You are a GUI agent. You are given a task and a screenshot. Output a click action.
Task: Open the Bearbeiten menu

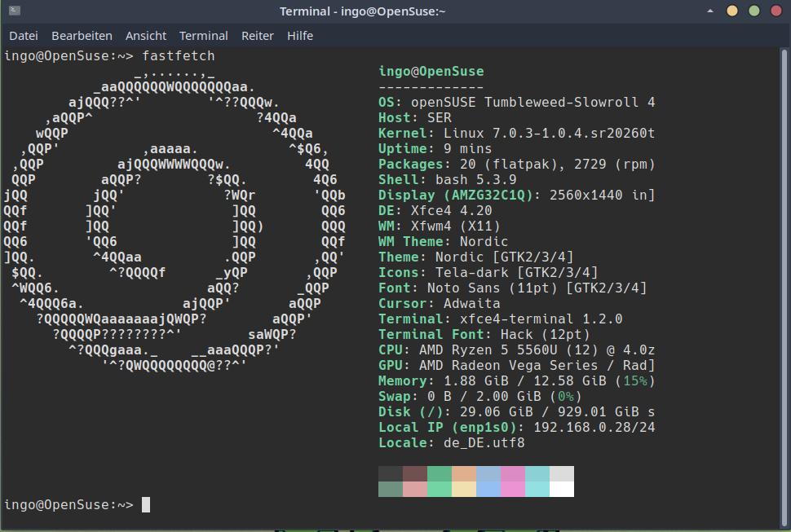click(x=82, y=36)
